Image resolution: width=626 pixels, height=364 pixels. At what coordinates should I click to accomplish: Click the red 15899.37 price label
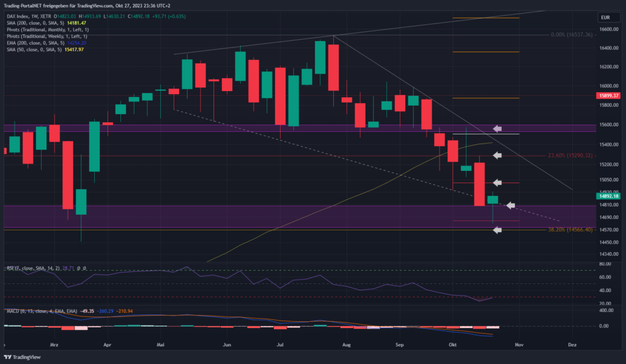(607, 96)
